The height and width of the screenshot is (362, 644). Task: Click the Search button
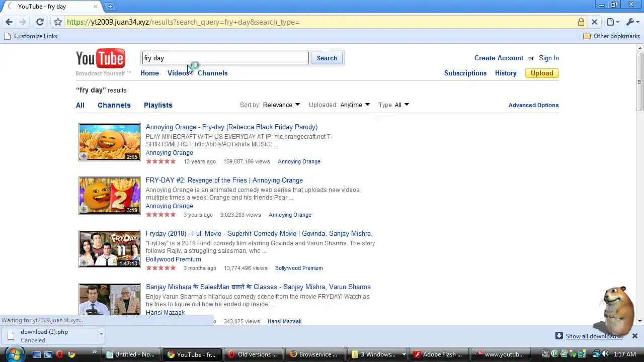pos(327,58)
